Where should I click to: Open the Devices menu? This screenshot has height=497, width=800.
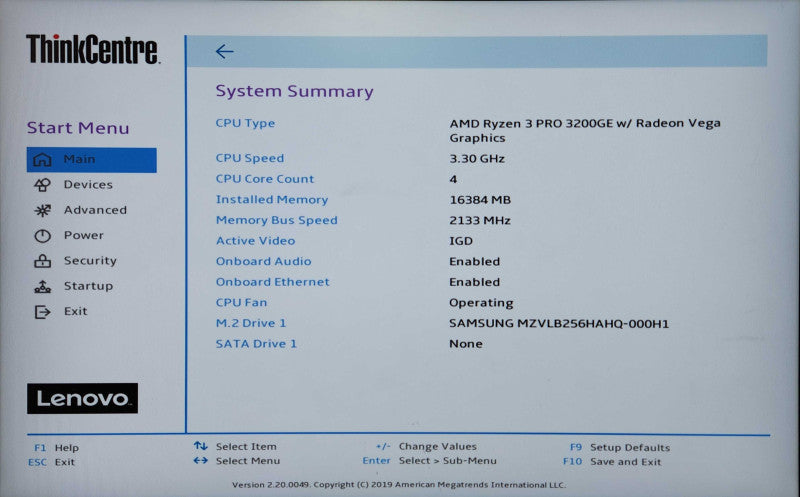coord(88,185)
